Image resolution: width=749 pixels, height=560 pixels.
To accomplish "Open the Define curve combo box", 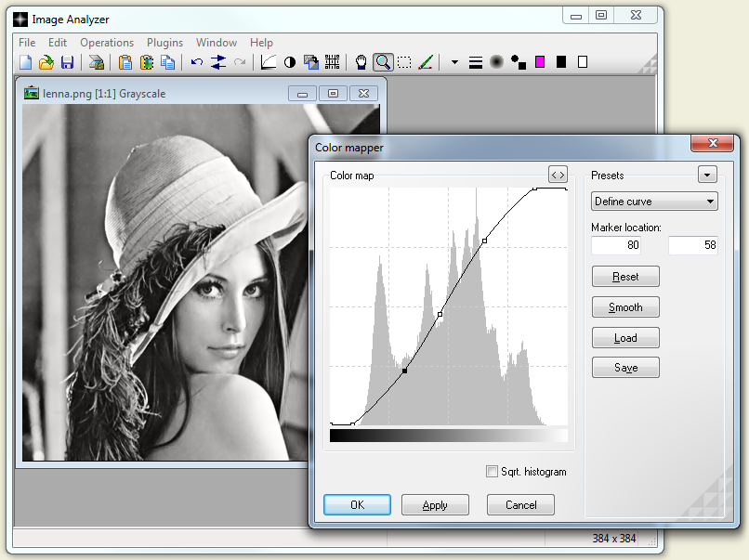I will [x=654, y=201].
